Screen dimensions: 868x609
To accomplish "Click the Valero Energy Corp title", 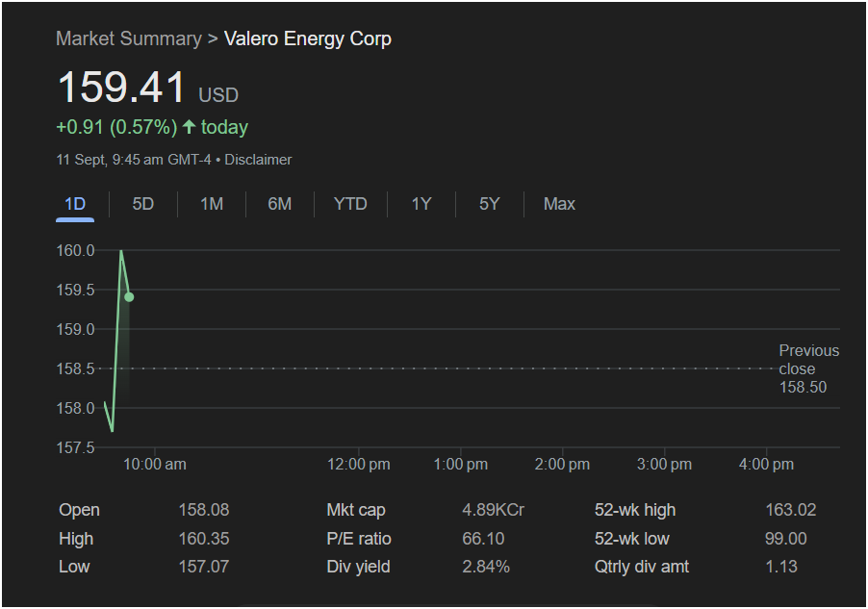I will [308, 38].
